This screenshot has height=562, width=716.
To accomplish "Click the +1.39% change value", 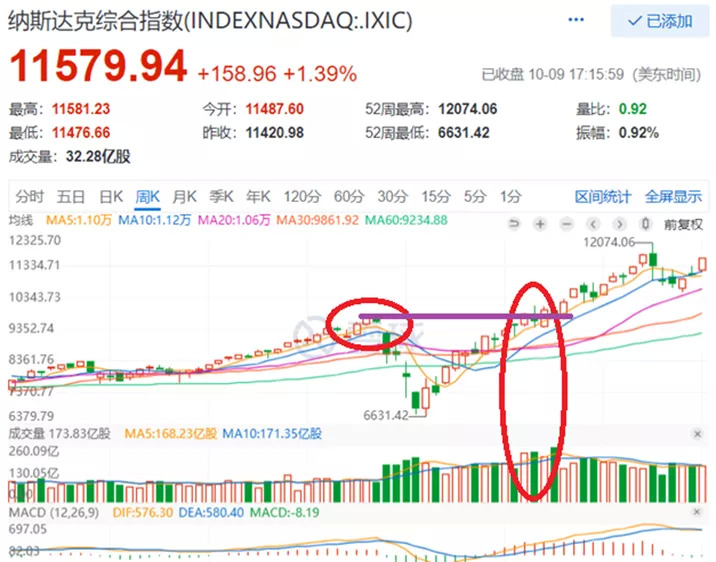I will (x=320, y=74).
